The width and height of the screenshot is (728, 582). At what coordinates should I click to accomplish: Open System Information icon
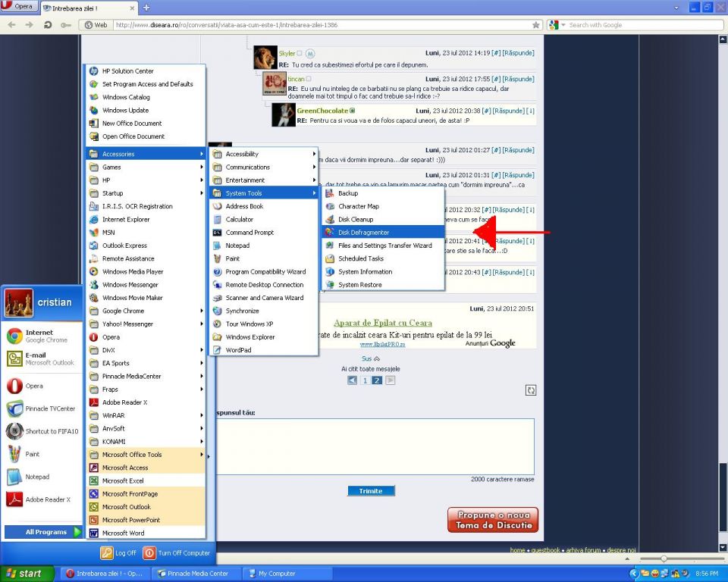tap(330, 271)
